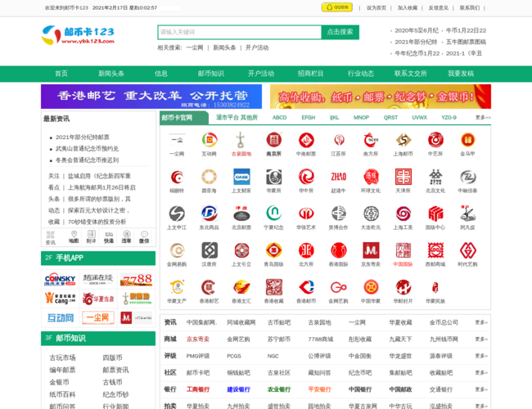Click 设为首页 link in the top bar

[x=376, y=8]
